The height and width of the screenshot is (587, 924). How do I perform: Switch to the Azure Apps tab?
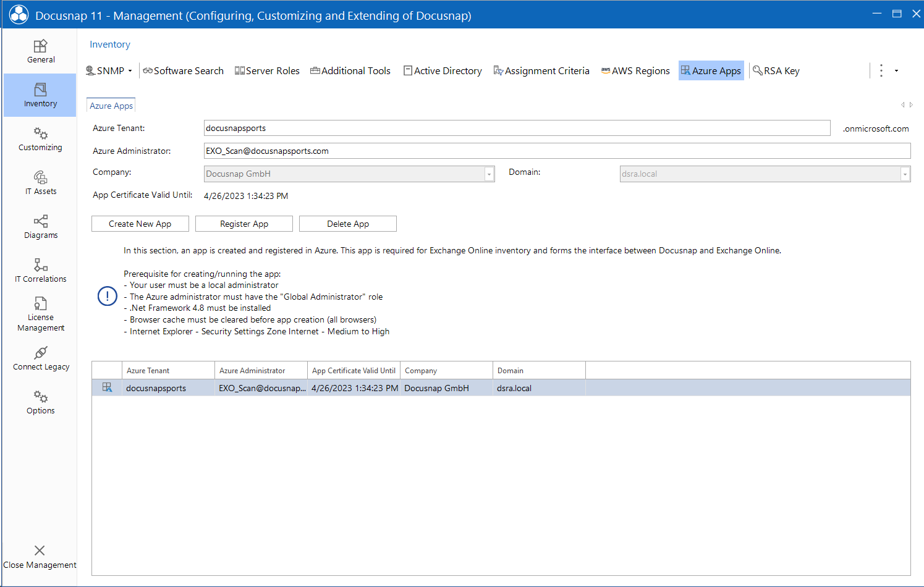coord(111,105)
